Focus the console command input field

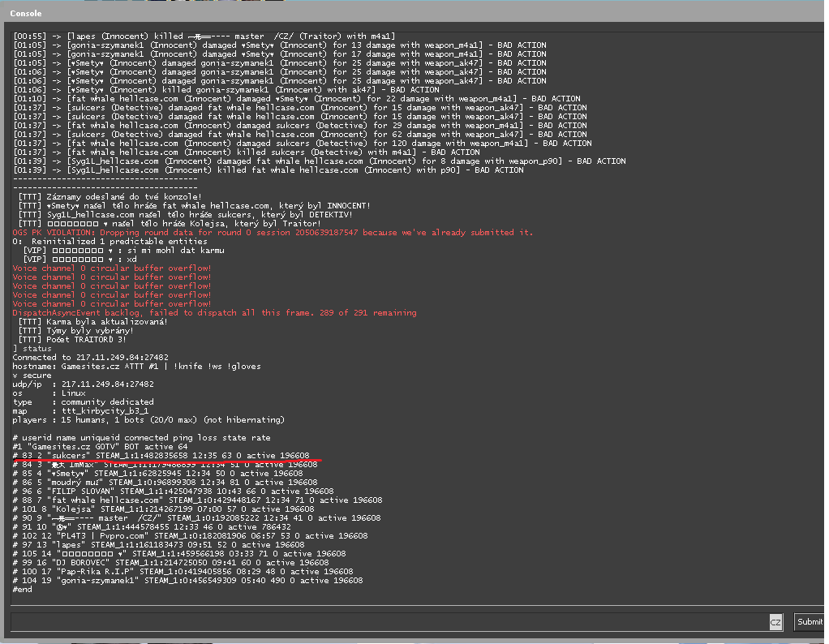click(388, 621)
